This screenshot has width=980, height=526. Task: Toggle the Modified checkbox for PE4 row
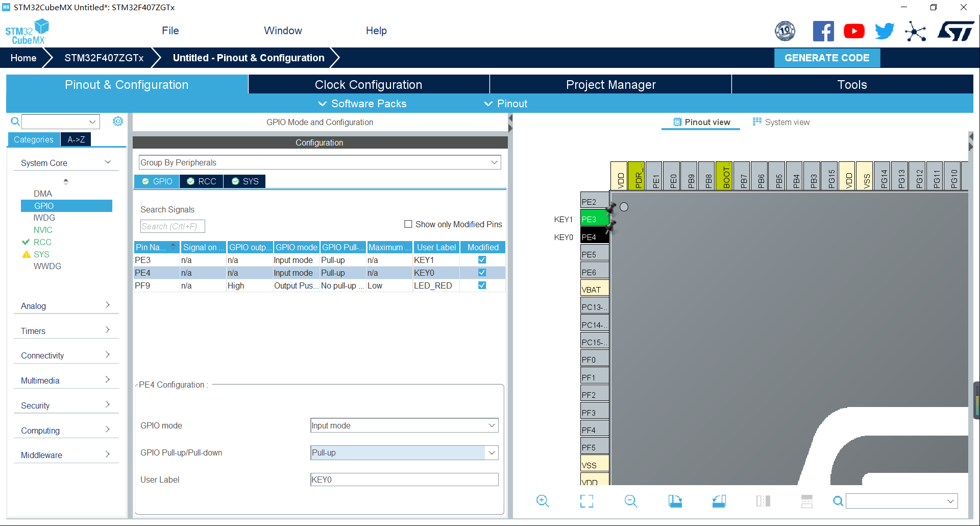(482, 273)
